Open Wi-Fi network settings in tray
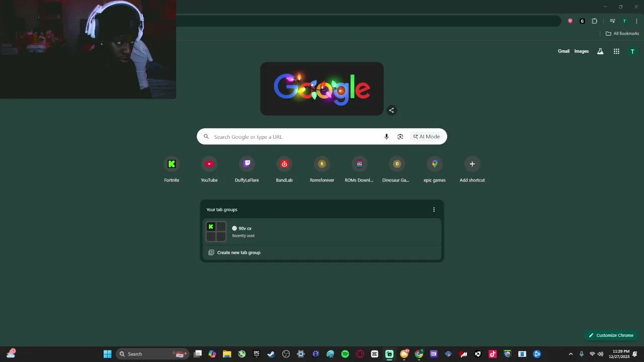 pos(592,354)
